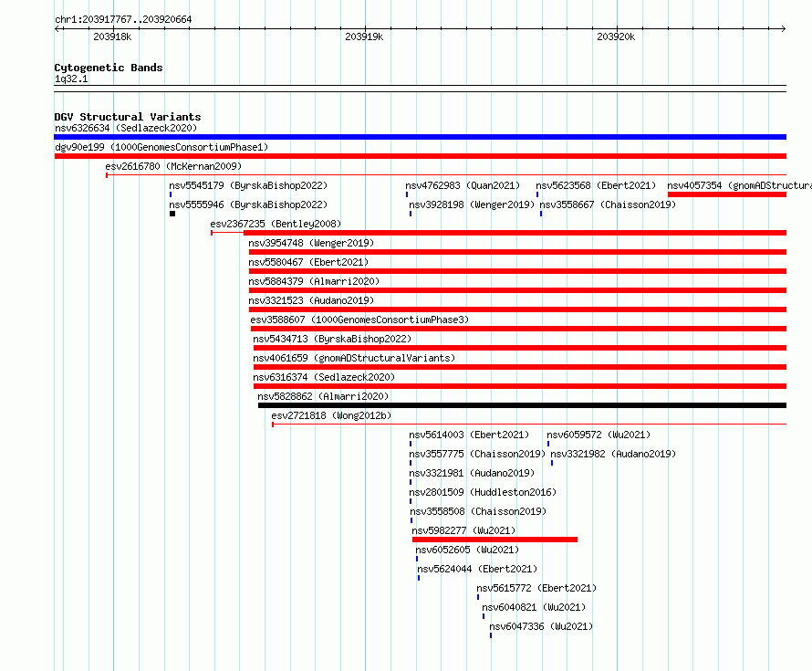Click blue marker under nsv4762983
812x671 pixels.
click(407, 194)
